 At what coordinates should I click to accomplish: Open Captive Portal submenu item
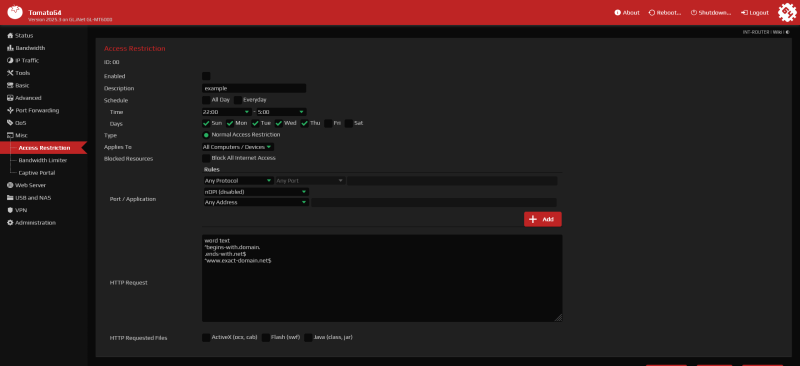pyautogui.click(x=37, y=173)
